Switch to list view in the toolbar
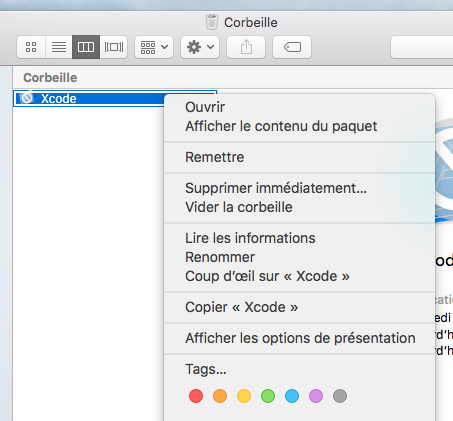Viewport: 453px width, 421px height. click(x=59, y=47)
